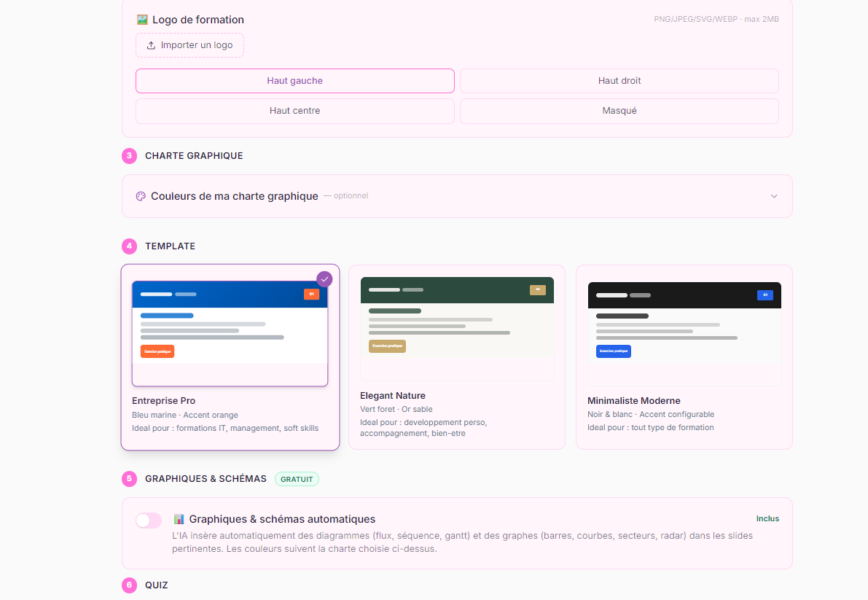The width and height of the screenshot is (868, 600).
Task: Click the TEMPLATE section heading
Action: pos(170,246)
